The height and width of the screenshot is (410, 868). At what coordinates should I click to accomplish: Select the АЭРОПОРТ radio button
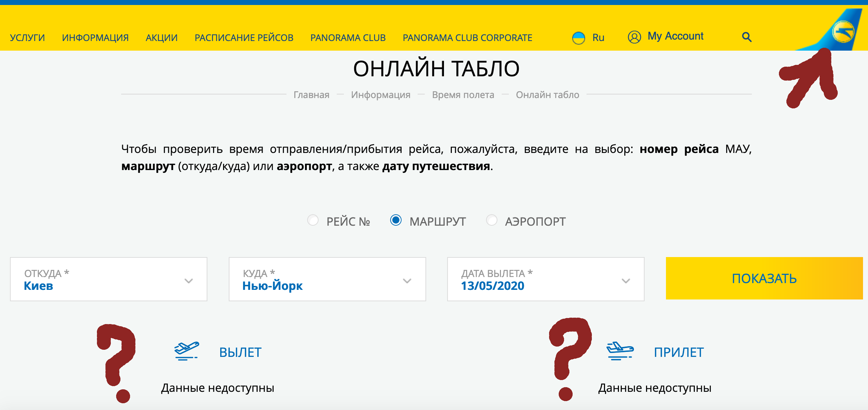click(492, 220)
